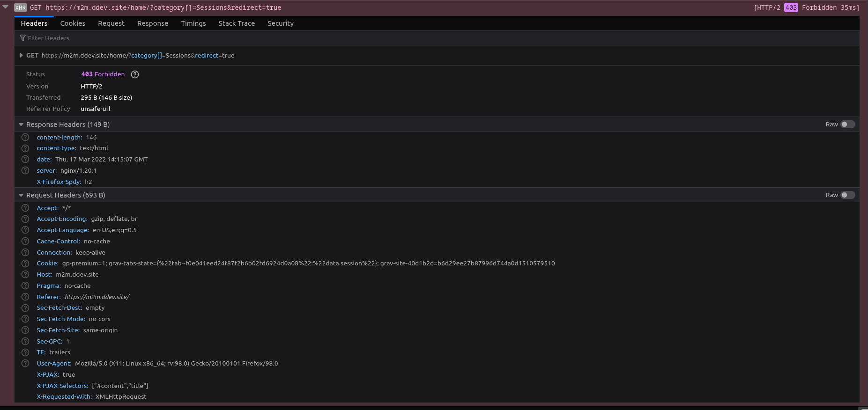Image resolution: width=868 pixels, height=410 pixels.
Task: Click help icon beside the date header
Action: point(25,159)
